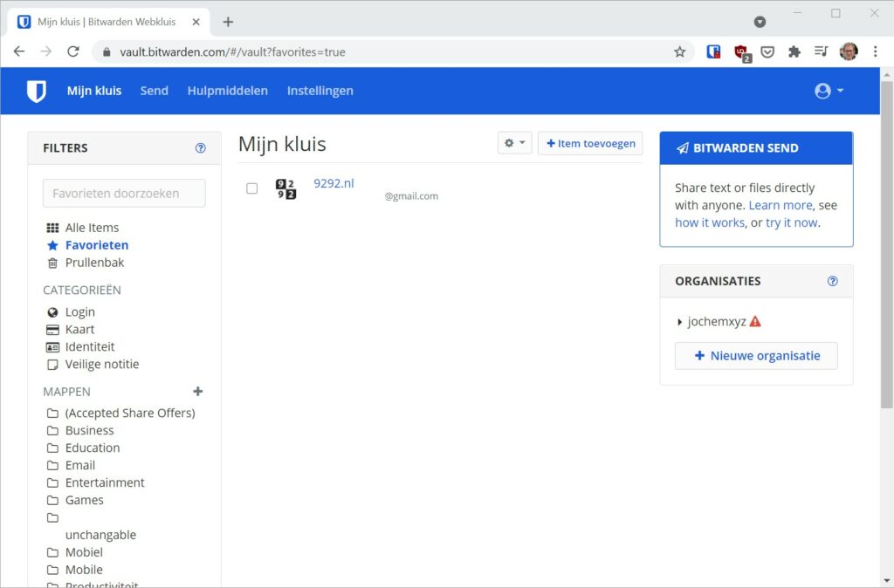Click the site lock icon in address bar

tap(107, 52)
